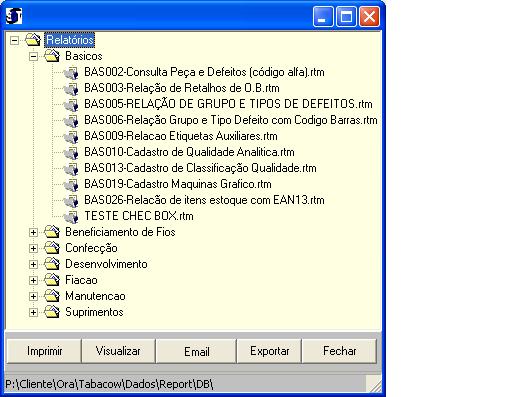Image resolution: width=513 pixels, height=397 pixels.
Task: Select BAS019-Cadastro Maquinas Grafico report
Action: point(178,184)
